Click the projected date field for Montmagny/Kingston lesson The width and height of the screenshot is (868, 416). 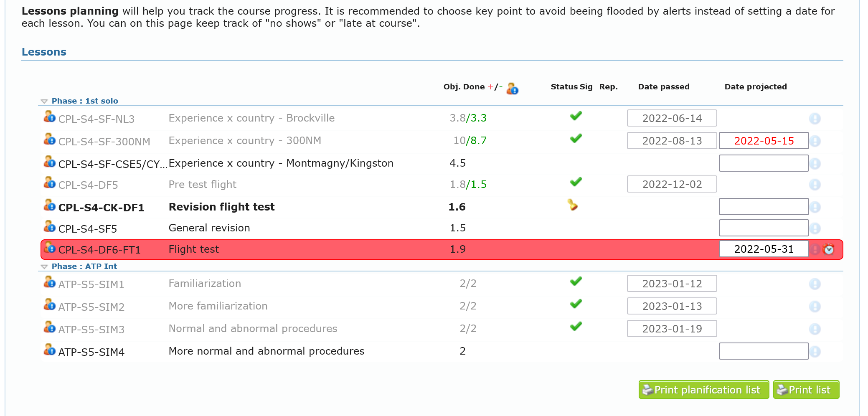763,163
